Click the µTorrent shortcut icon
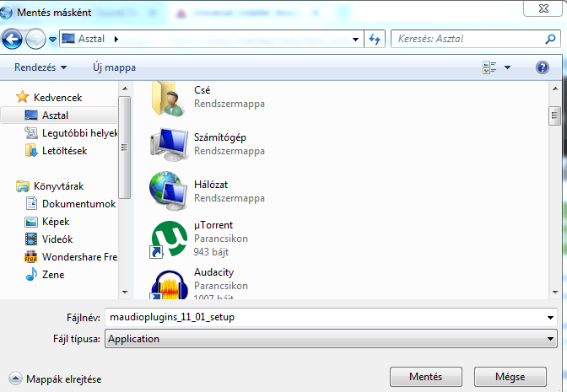 coord(170,239)
